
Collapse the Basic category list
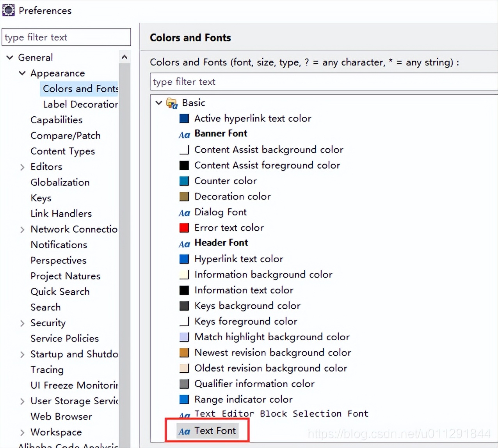(158, 103)
